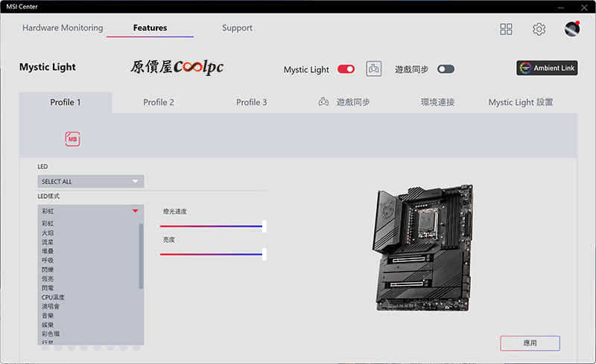This screenshot has width=596, height=364.
Task: Close the MSI Center window
Action: click(584, 7)
